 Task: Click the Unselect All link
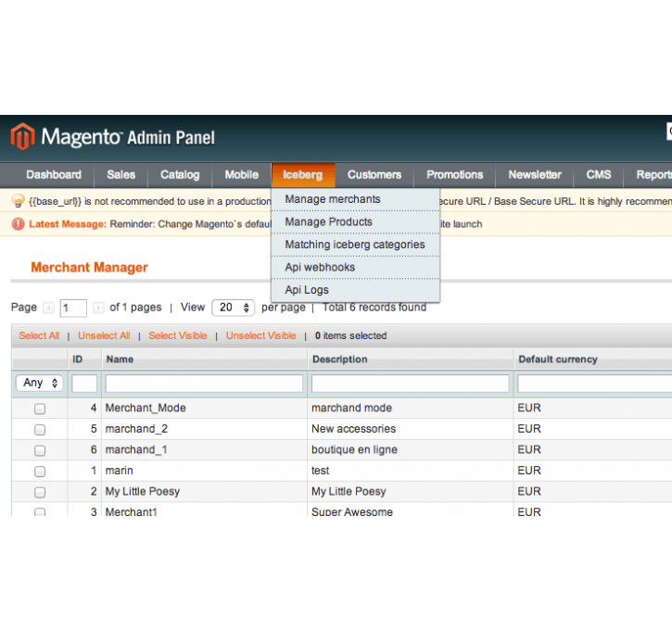point(104,335)
